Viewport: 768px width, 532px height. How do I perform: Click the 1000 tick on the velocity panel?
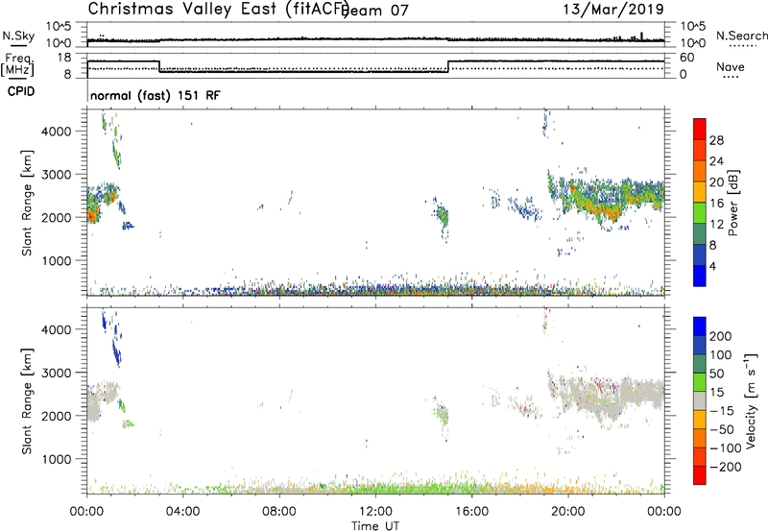pos(56,459)
